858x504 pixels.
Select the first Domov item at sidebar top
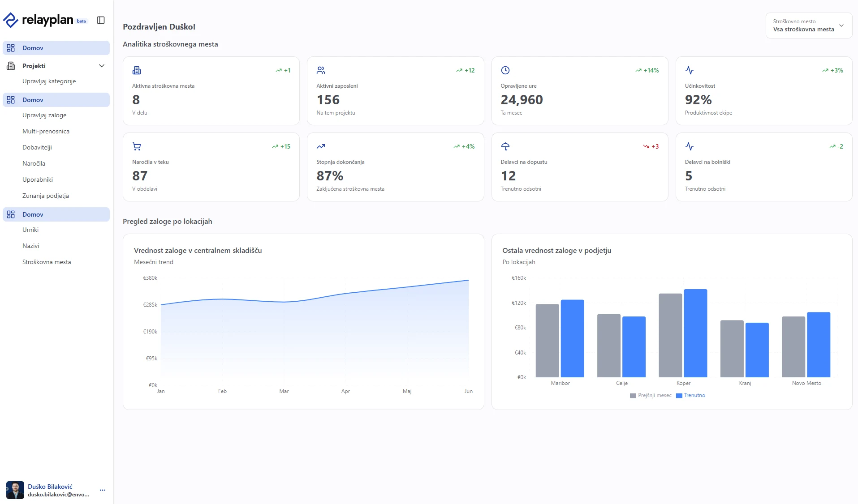point(56,48)
